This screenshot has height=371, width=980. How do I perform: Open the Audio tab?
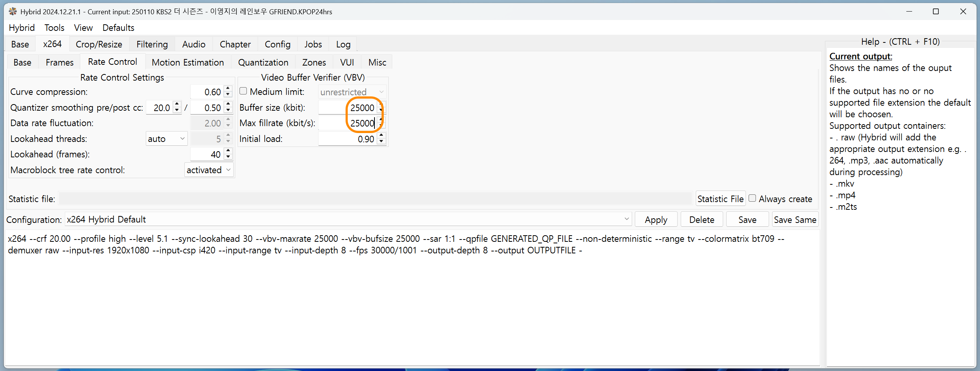194,44
